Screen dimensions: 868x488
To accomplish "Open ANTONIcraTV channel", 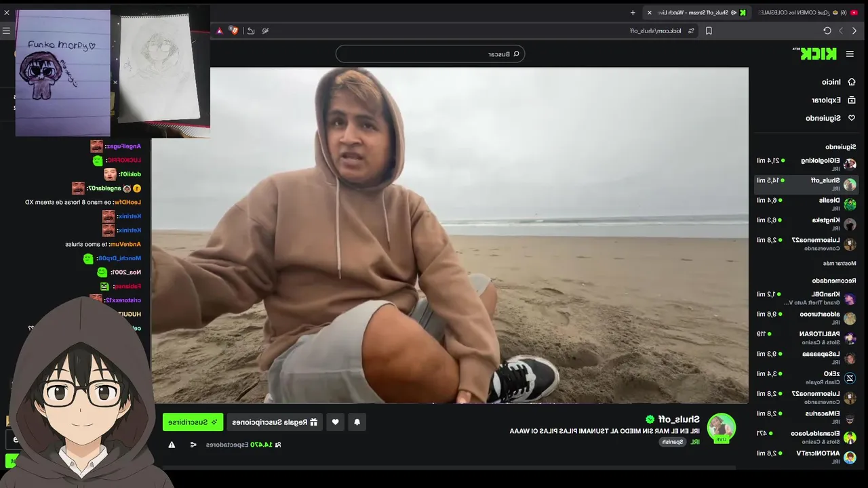I will (806, 457).
